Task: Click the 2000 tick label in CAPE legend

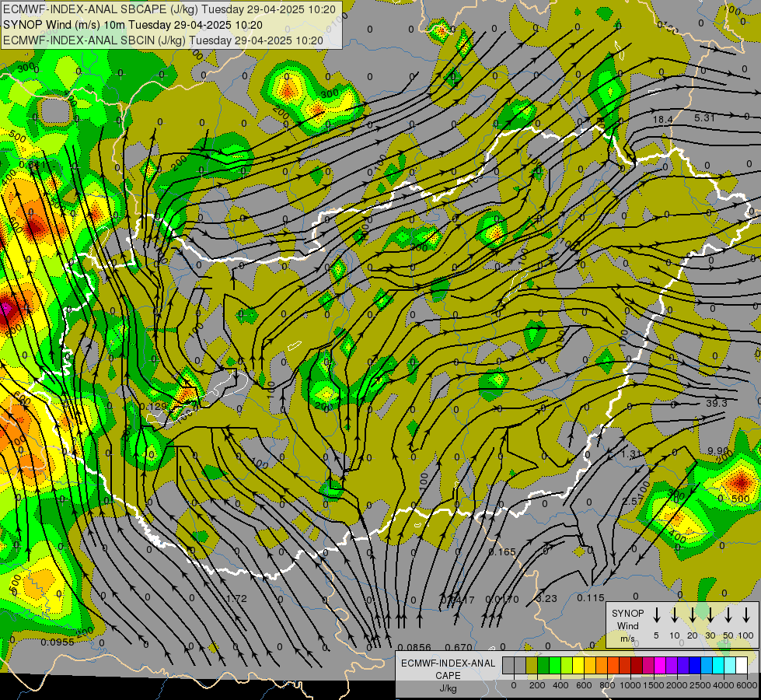Action: (x=676, y=685)
